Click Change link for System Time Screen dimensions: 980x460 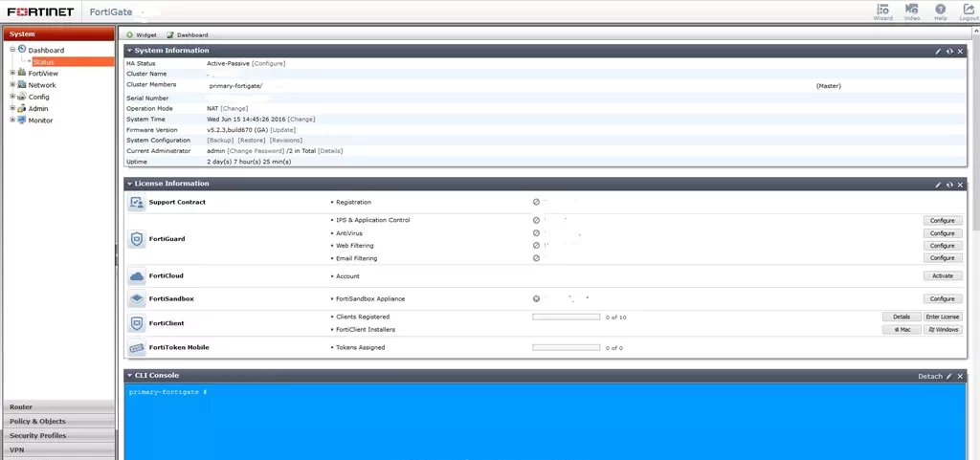(301, 120)
